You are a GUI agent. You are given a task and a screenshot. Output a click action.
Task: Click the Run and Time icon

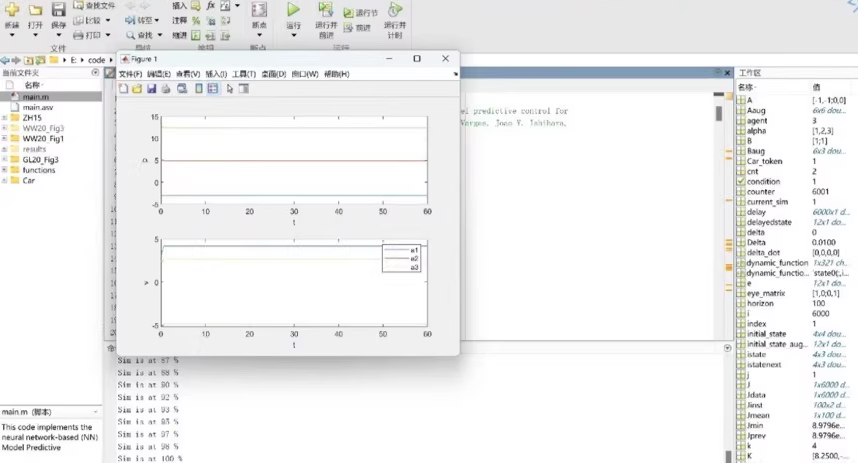[x=395, y=9]
